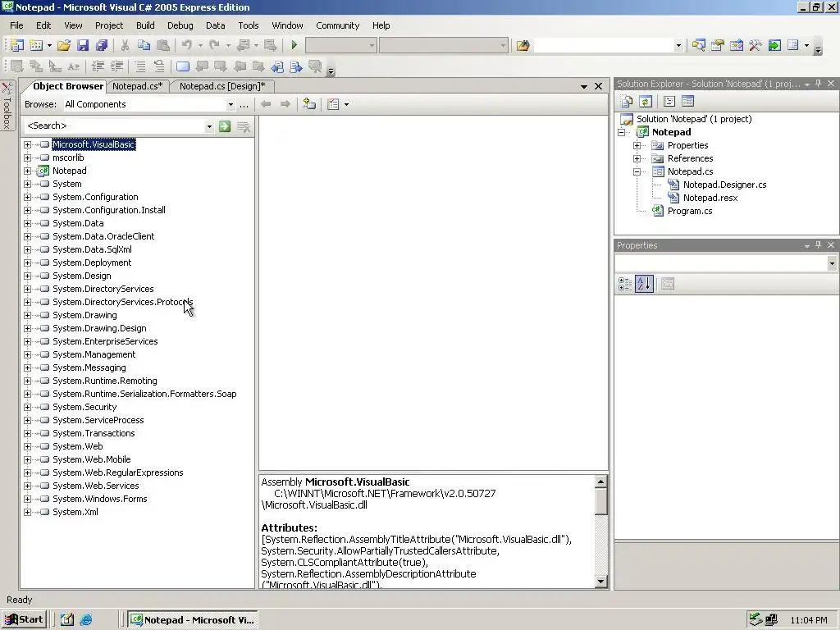The image size is (840, 630).
Task: Click description pane scrollbar down arrow
Action: pyautogui.click(x=601, y=582)
